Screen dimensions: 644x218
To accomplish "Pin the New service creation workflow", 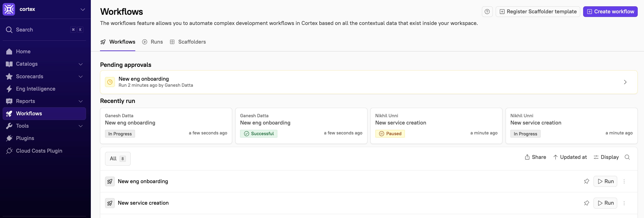I will 586,203.
